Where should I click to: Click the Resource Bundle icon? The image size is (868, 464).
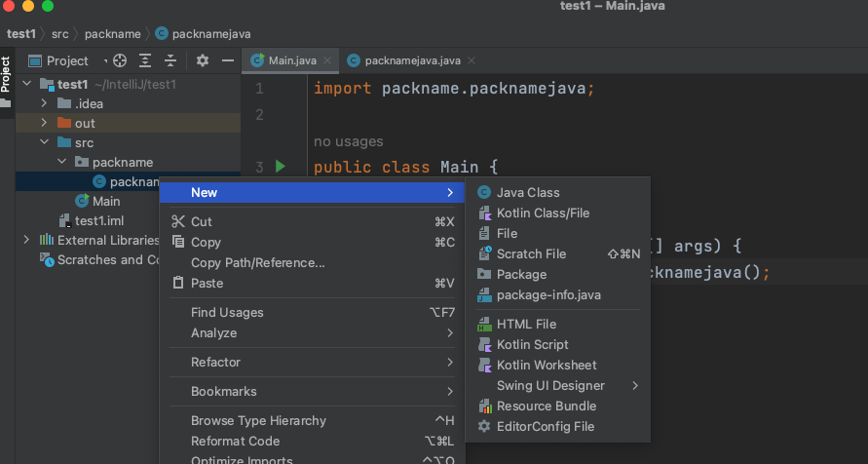(x=484, y=406)
